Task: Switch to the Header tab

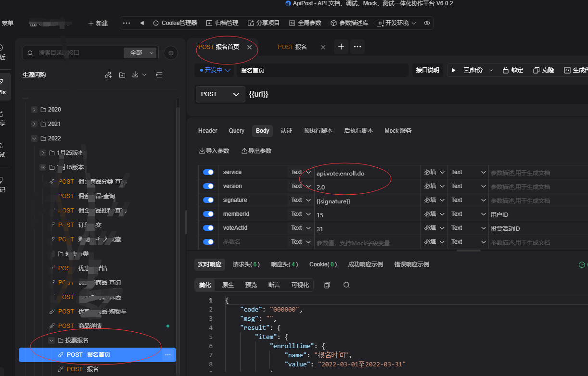Action: tap(208, 131)
